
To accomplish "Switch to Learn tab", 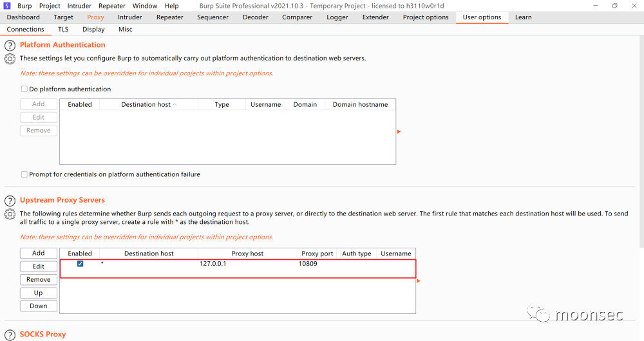I will (x=523, y=17).
